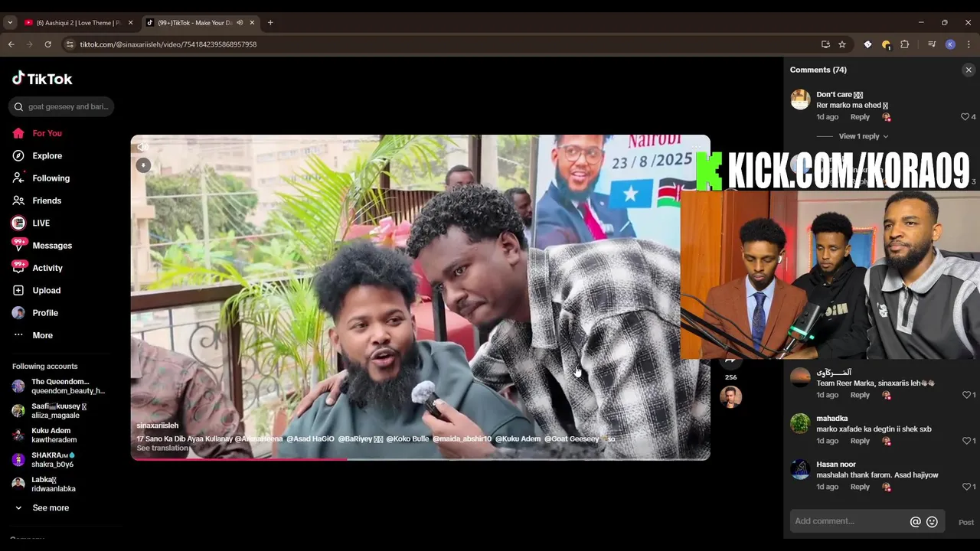The height and width of the screenshot is (551, 980).
Task: Open the "Don't care" commenter avatar
Action: click(x=800, y=99)
